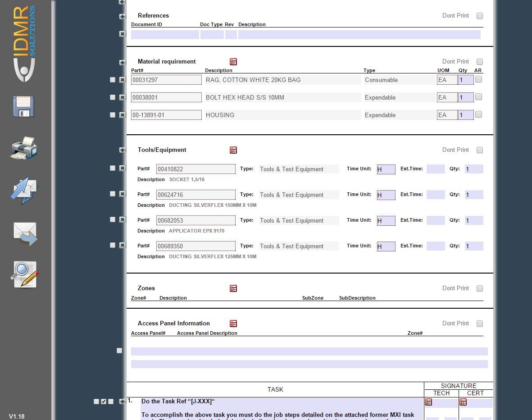Click description 'DUCTING SILVERFLEX 150MM X 10M'
This screenshot has height=420, width=532.
click(x=213, y=205)
